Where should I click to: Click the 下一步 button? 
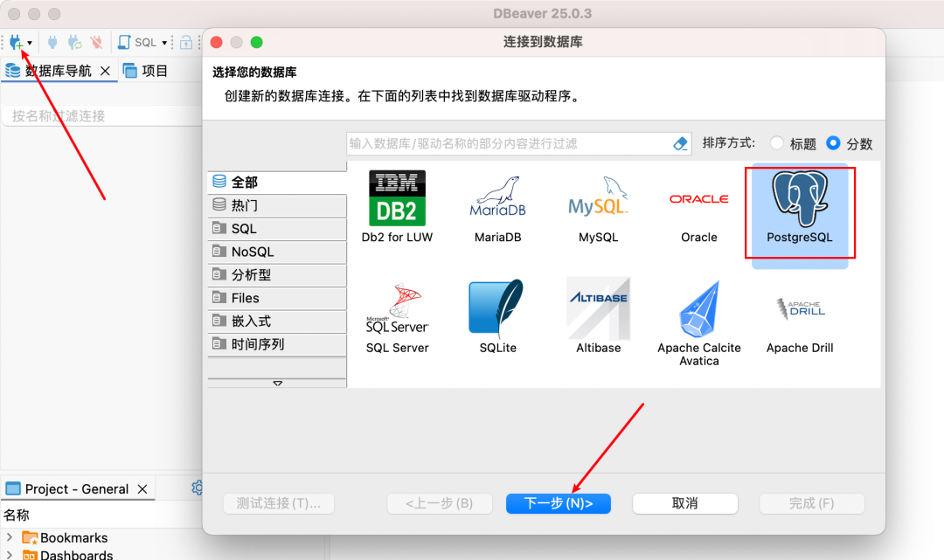point(558,503)
